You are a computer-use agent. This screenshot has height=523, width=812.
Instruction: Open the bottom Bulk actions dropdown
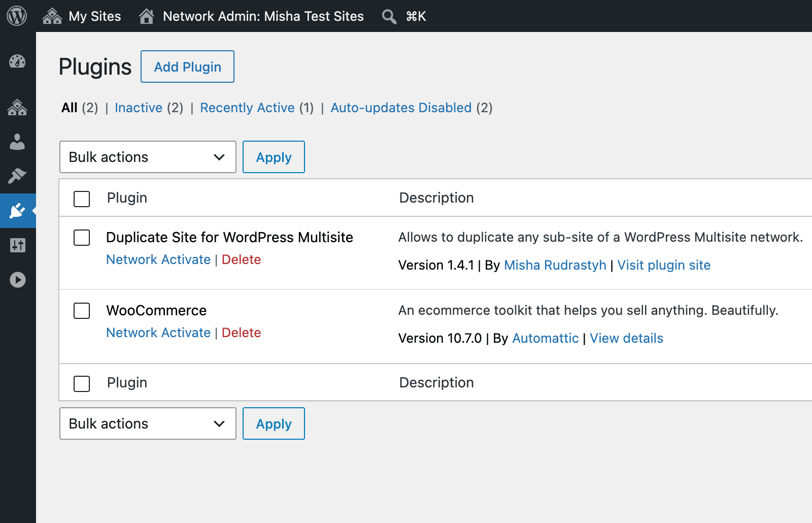pos(148,423)
